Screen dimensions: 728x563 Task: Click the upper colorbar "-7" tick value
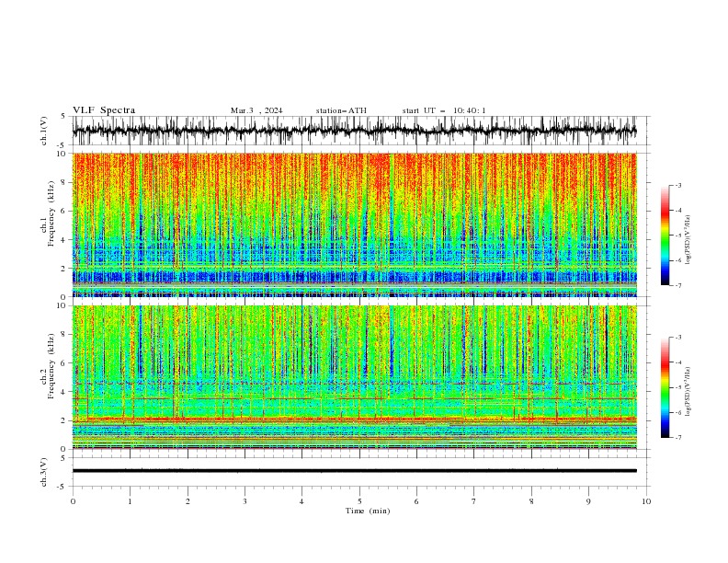(x=678, y=285)
